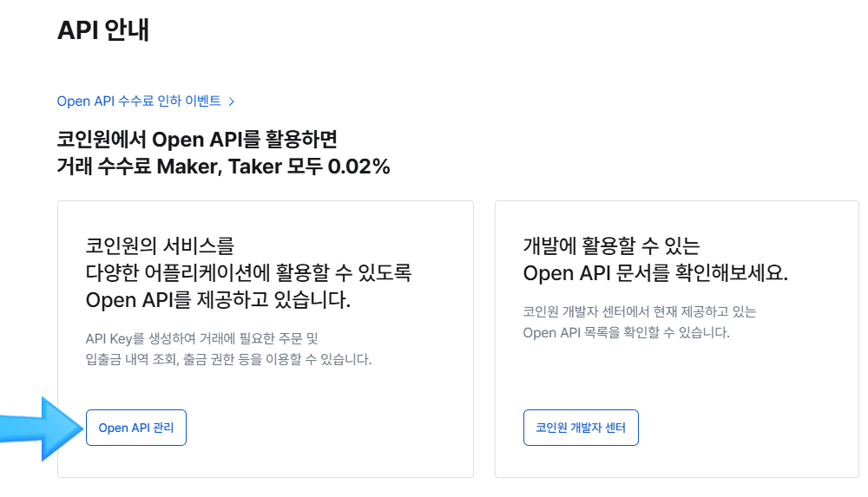Click the Open API를 제공하고 있습니다 line
Viewport: 868px width, 497px height.
[218, 301]
